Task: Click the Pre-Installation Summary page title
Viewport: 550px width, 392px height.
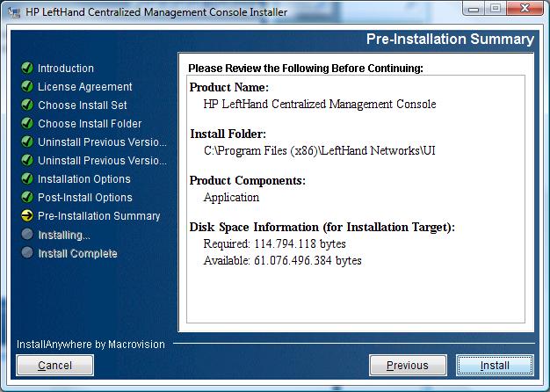Action: [450, 39]
